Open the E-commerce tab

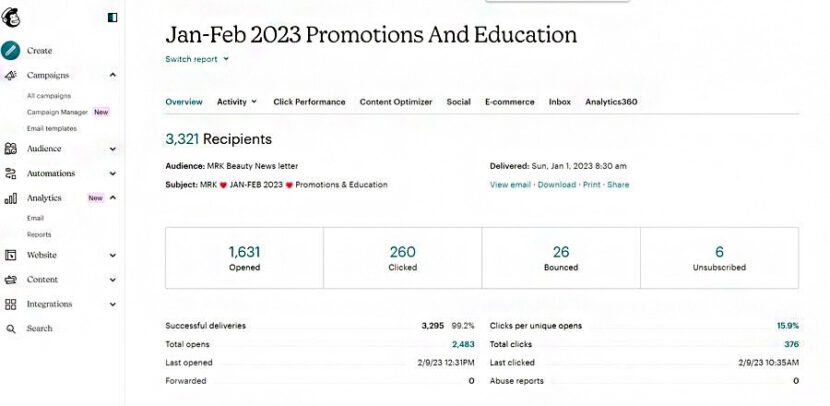(510, 102)
